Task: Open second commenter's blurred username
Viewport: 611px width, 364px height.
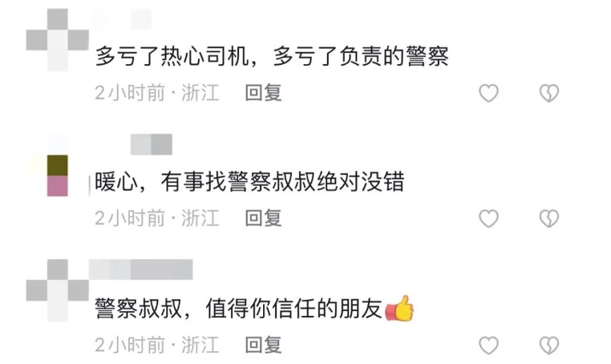Action: click(152, 144)
